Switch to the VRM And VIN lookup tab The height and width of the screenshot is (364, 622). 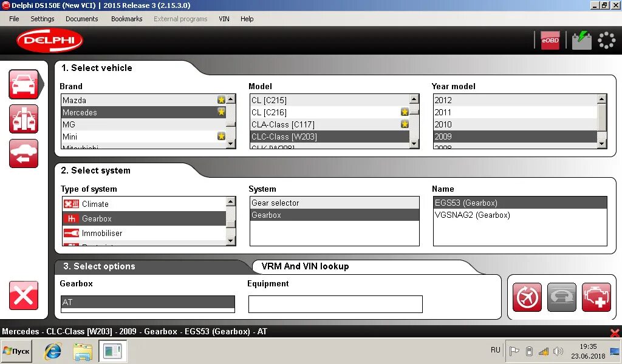tap(305, 266)
